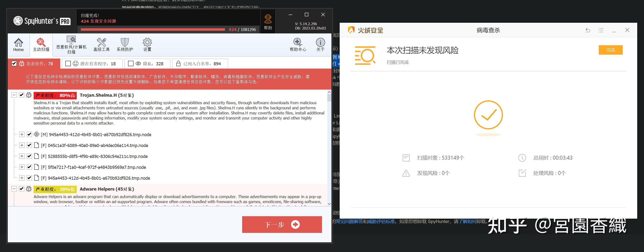
Task: Click the 发现风险 warning triangle icon
Action: [406, 173]
